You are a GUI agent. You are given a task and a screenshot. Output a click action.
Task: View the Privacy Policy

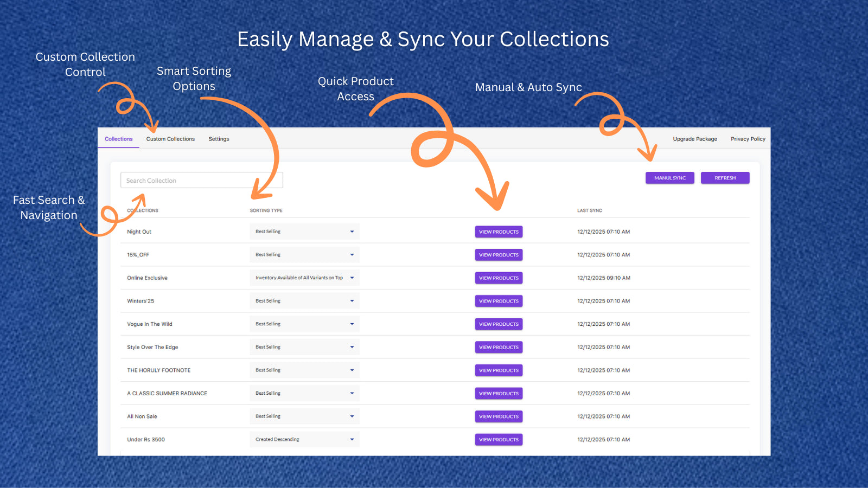(748, 139)
